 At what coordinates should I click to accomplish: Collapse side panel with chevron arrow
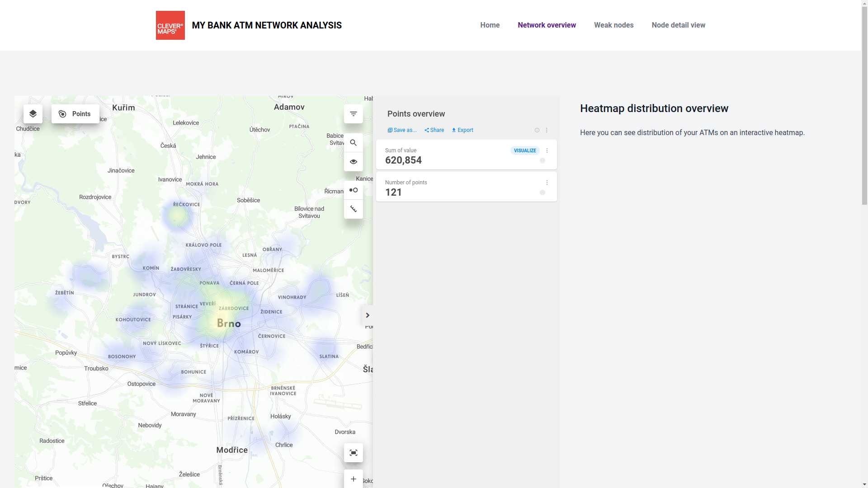pyautogui.click(x=368, y=315)
